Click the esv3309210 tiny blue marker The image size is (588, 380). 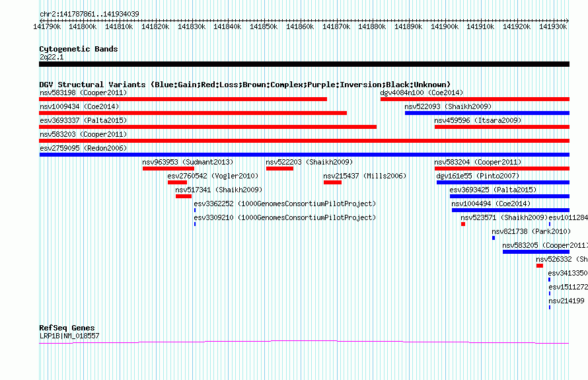point(195,224)
